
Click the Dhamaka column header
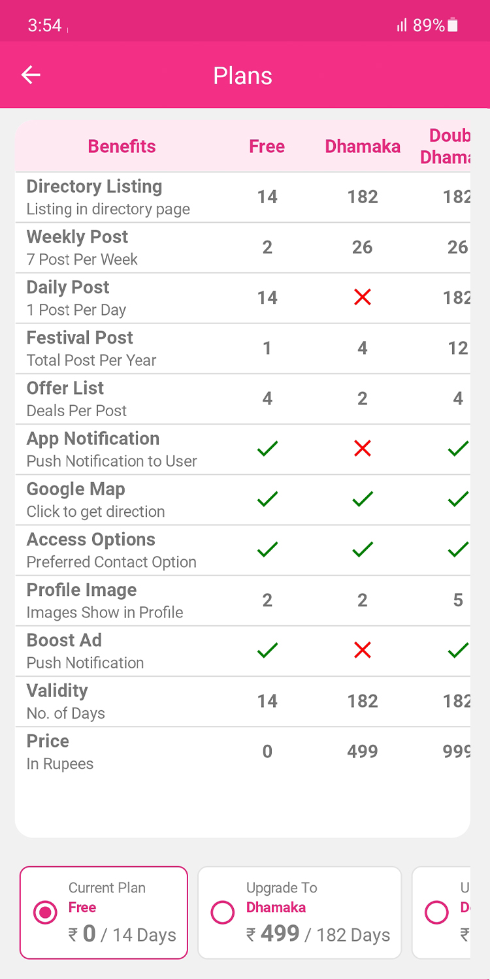pyautogui.click(x=363, y=146)
